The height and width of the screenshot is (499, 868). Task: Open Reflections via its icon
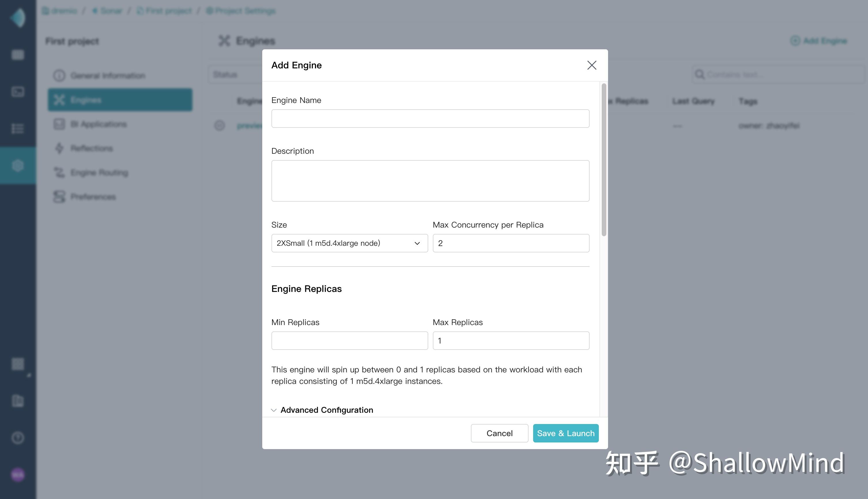[x=59, y=148]
